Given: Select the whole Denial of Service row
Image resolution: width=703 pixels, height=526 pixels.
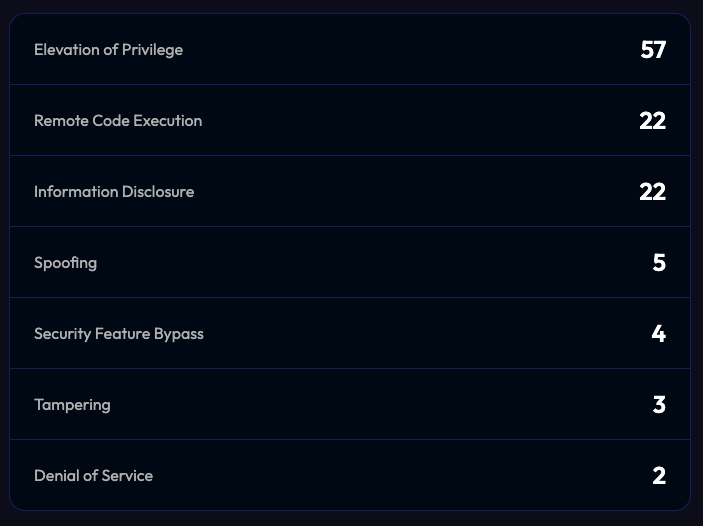Looking at the screenshot, I should (350, 476).
